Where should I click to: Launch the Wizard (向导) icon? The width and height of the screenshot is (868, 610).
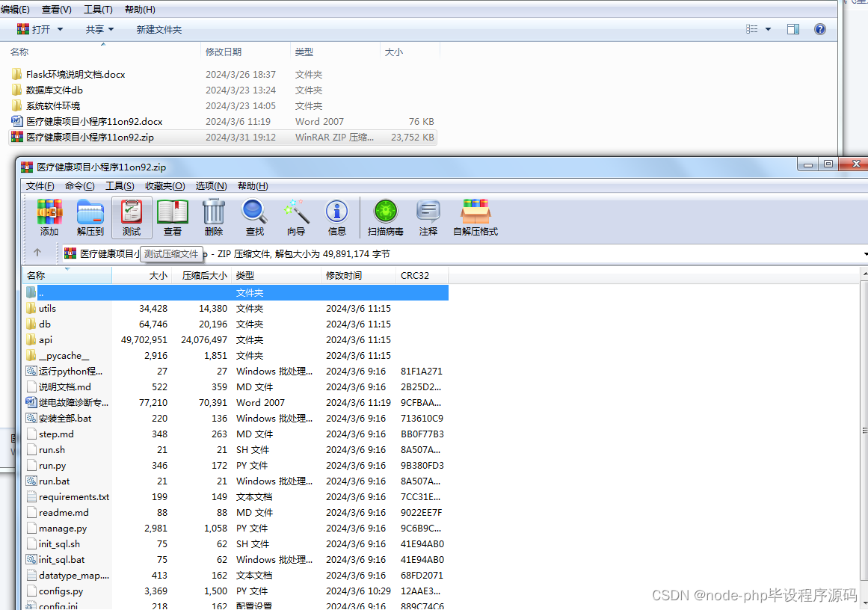pos(296,217)
